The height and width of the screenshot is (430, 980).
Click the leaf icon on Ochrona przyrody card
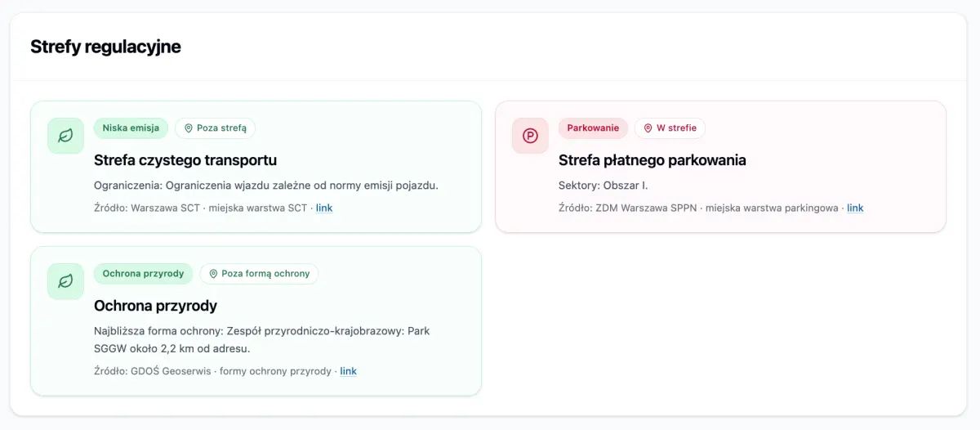point(65,281)
